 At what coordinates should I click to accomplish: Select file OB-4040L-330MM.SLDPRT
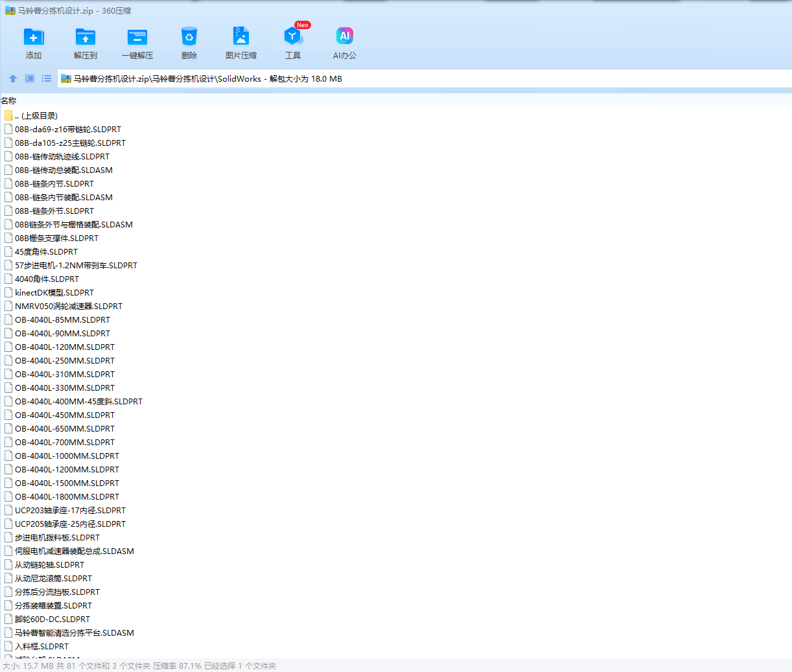[65, 388]
